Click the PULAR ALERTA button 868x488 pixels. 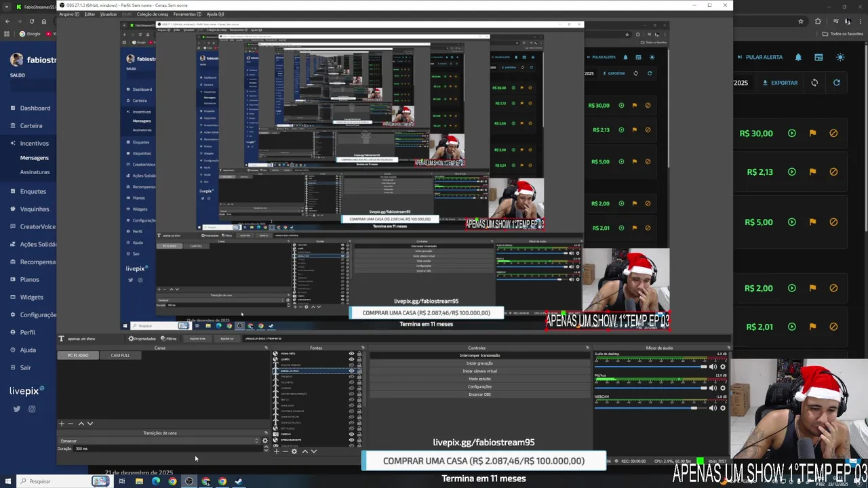(759, 57)
